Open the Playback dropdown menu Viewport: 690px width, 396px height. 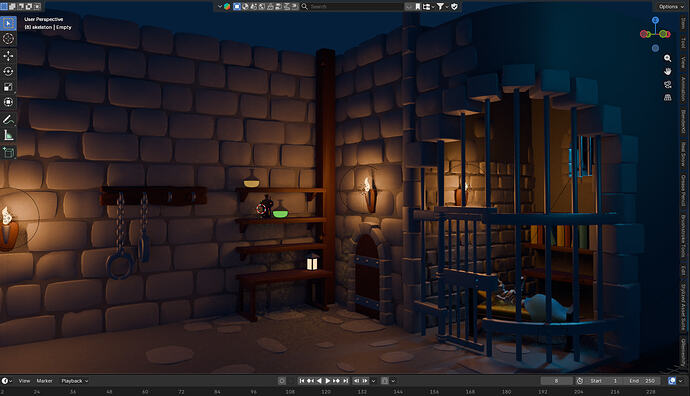click(x=74, y=381)
